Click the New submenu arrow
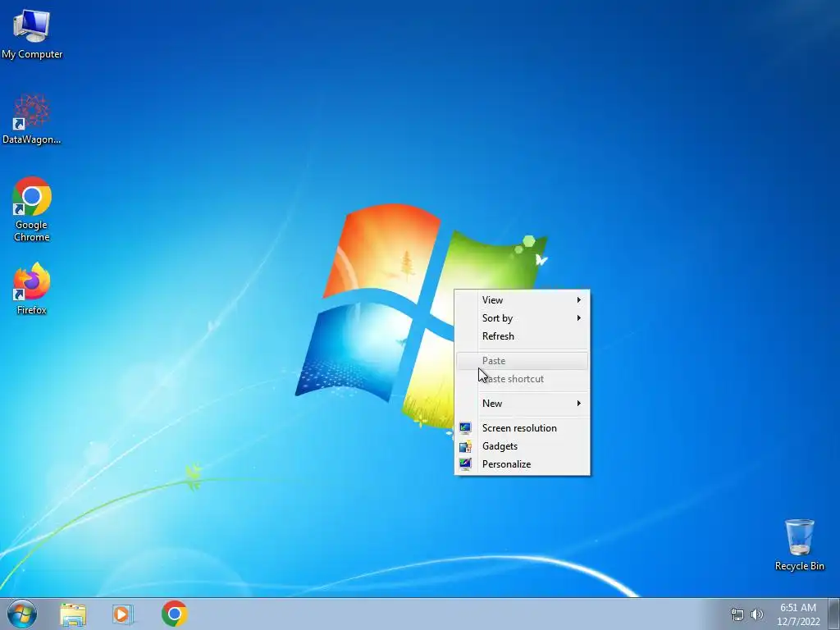This screenshot has height=630, width=840. click(578, 404)
